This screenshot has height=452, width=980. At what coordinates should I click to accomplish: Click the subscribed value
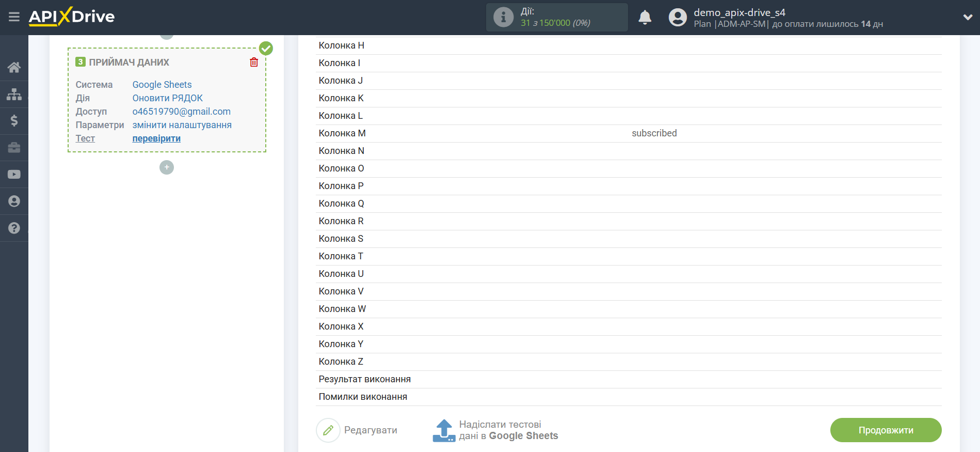point(654,133)
